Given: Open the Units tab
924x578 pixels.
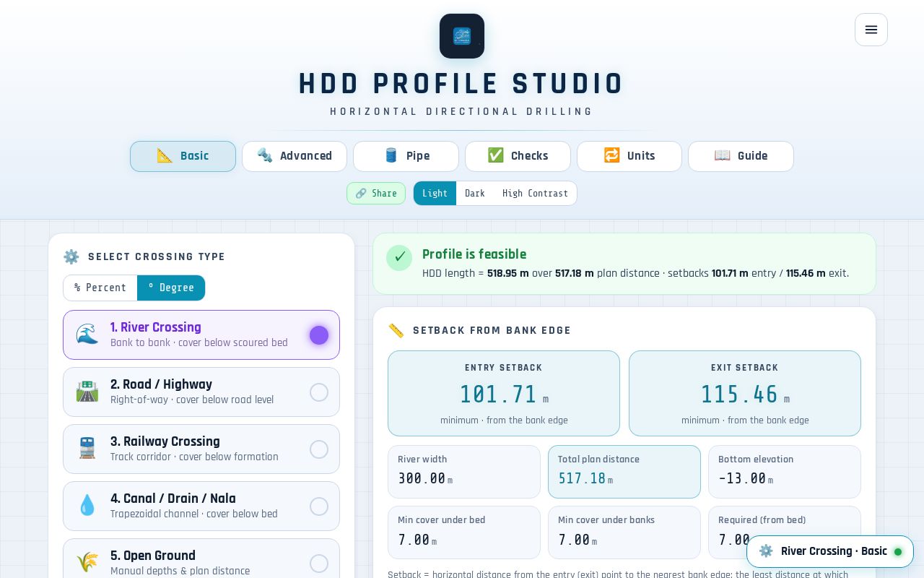Looking at the screenshot, I should point(629,156).
